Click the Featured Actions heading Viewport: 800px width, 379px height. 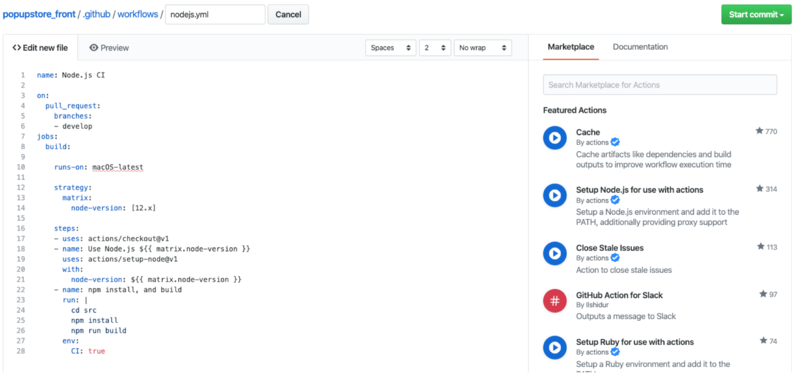574,110
